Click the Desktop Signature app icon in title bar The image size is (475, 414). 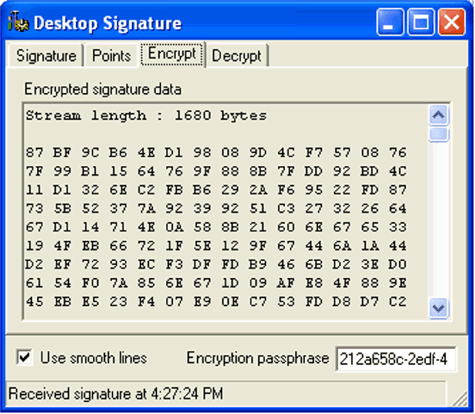pos(18,22)
